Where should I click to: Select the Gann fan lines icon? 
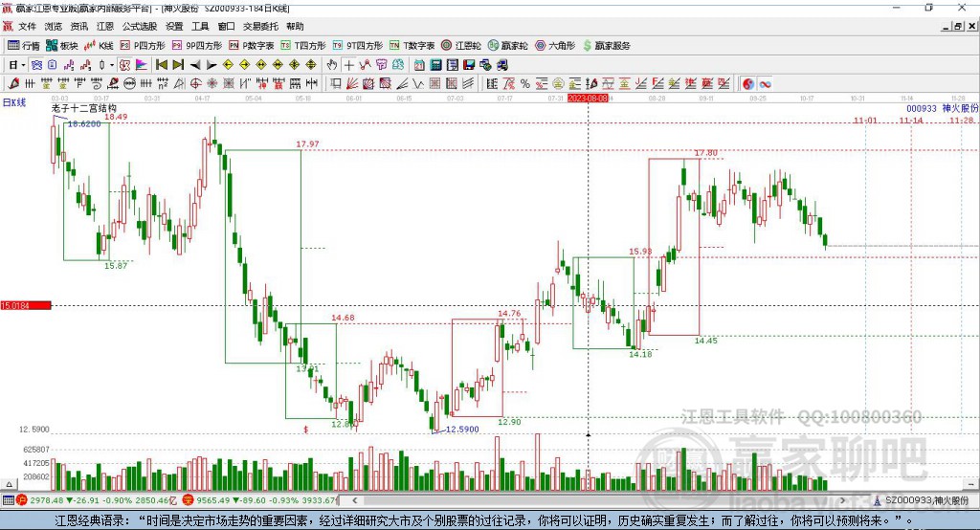click(352, 84)
